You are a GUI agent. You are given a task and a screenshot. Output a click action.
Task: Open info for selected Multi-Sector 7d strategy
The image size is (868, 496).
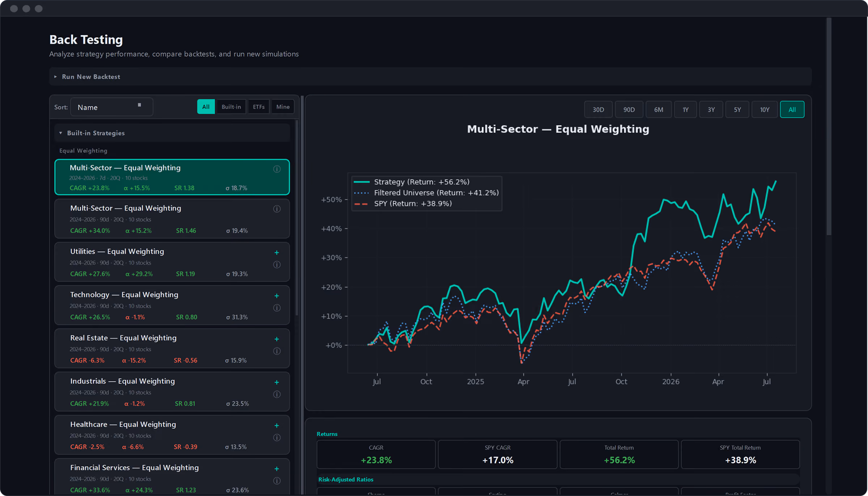coord(277,169)
